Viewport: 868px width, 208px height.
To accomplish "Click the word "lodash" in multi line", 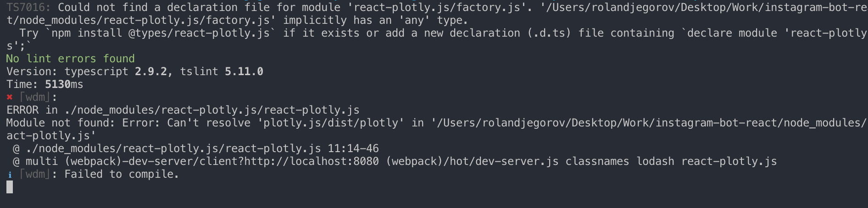I will tap(655, 161).
